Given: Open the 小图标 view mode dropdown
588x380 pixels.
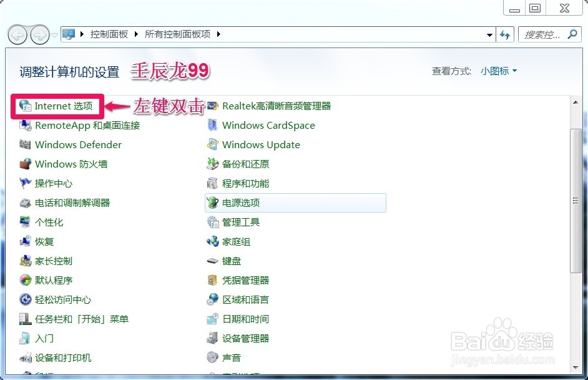Looking at the screenshot, I should [498, 71].
